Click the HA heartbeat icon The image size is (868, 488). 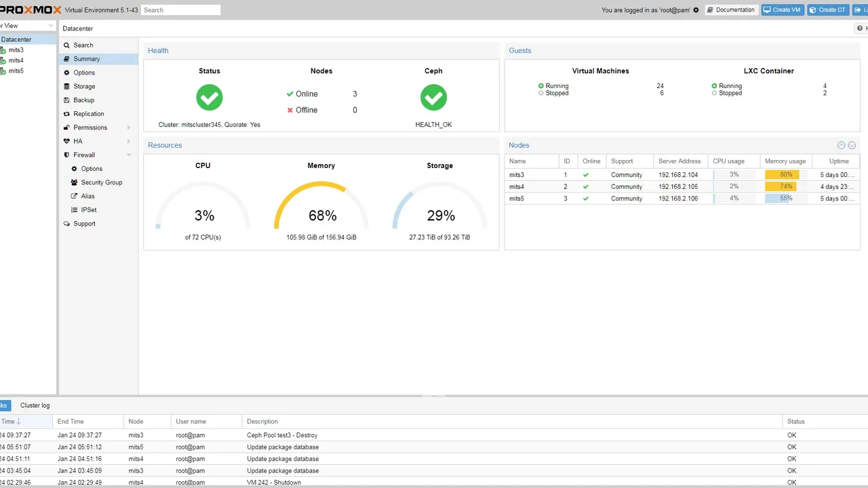point(66,141)
